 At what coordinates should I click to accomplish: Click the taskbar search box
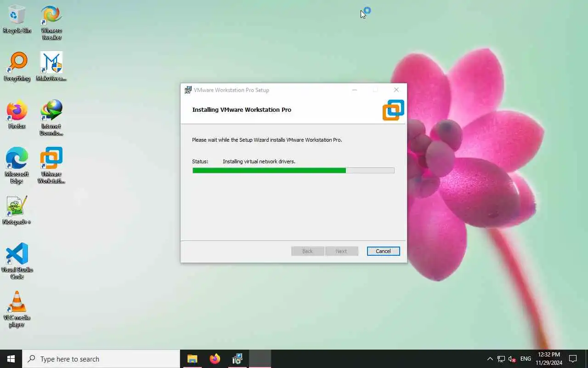click(101, 359)
